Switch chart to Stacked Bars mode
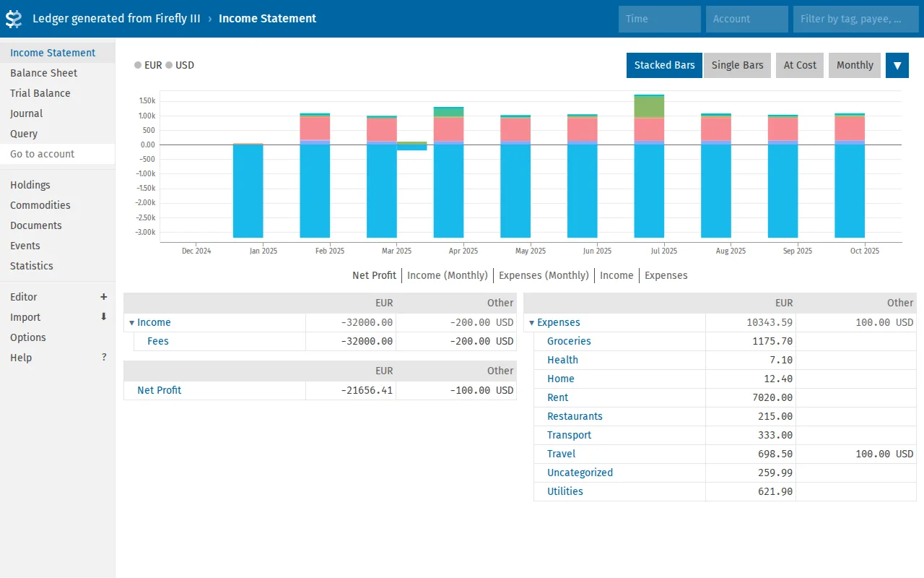Screen dimensions: 924x578 664,65
